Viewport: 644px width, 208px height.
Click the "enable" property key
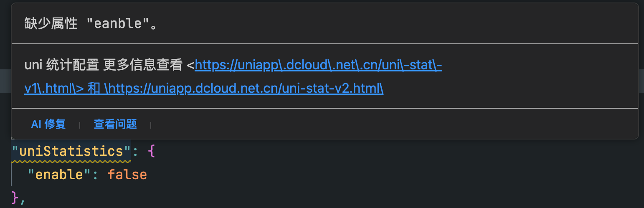click(56, 174)
